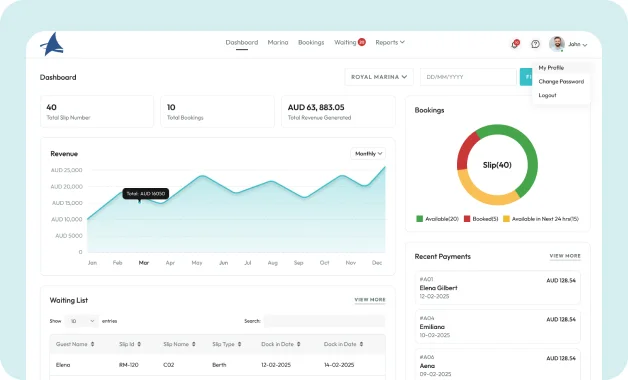Screen dimensions: 628x380
Task: Click the Total Bookings card
Action: [x=217, y=112]
